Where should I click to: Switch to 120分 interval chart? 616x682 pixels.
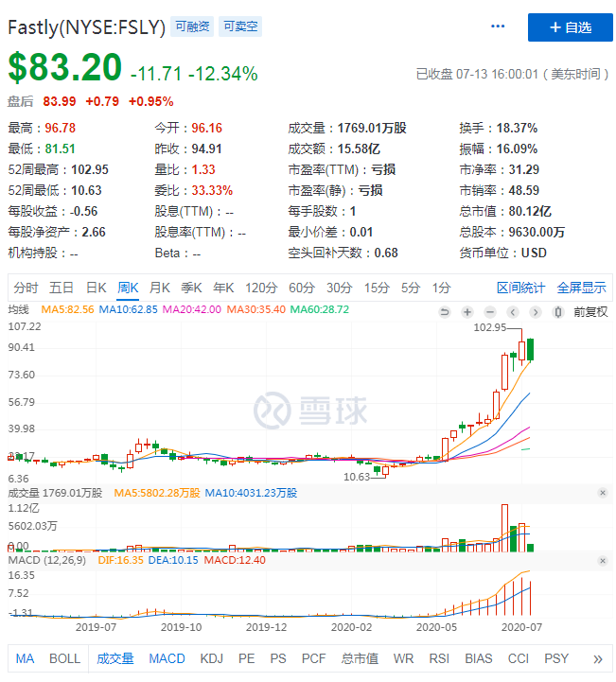pyautogui.click(x=261, y=288)
